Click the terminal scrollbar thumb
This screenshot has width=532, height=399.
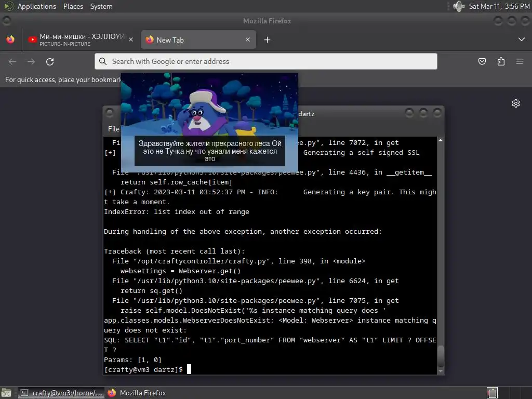click(441, 356)
